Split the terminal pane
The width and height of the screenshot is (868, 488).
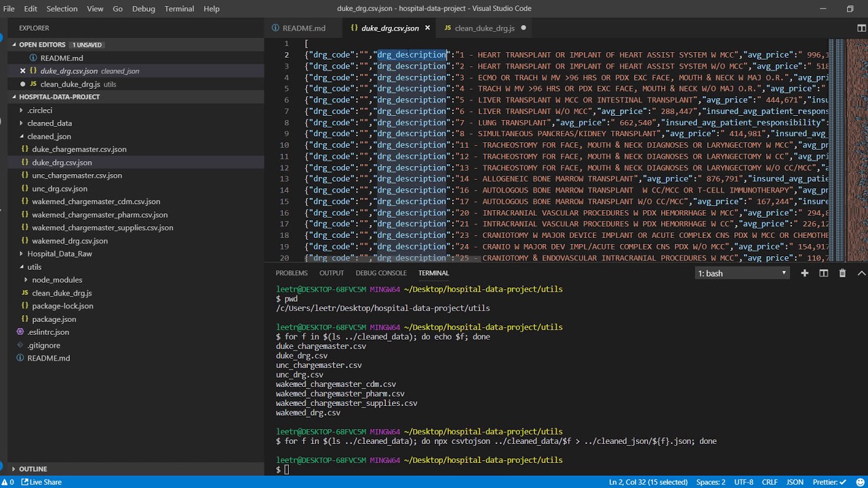click(x=823, y=273)
